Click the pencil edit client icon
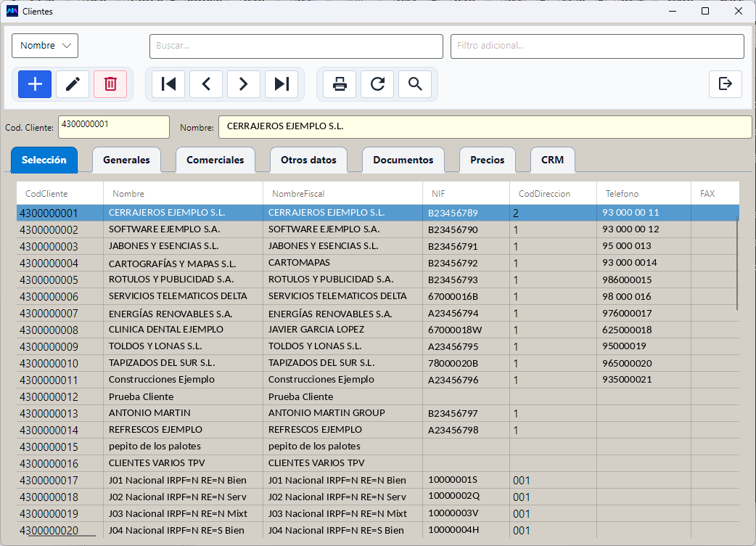Viewport: 756px width, 546px height. point(73,84)
